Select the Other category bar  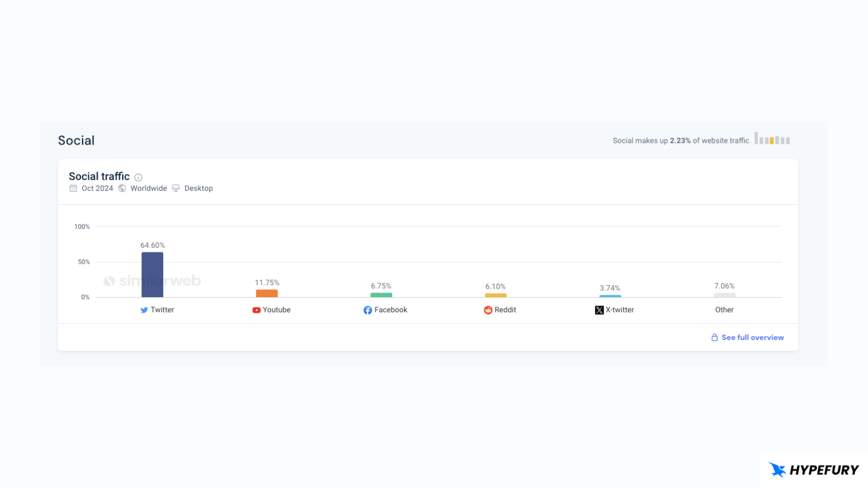[x=724, y=295]
